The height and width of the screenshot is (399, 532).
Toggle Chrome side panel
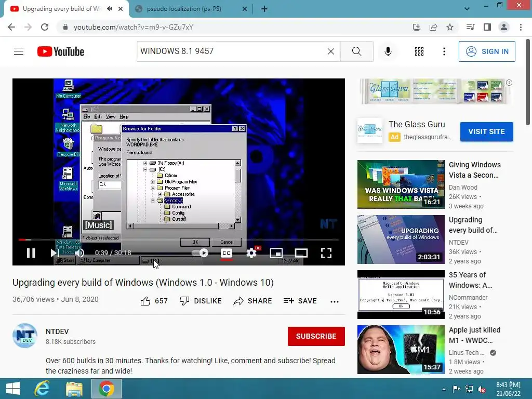click(x=487, y=27)
